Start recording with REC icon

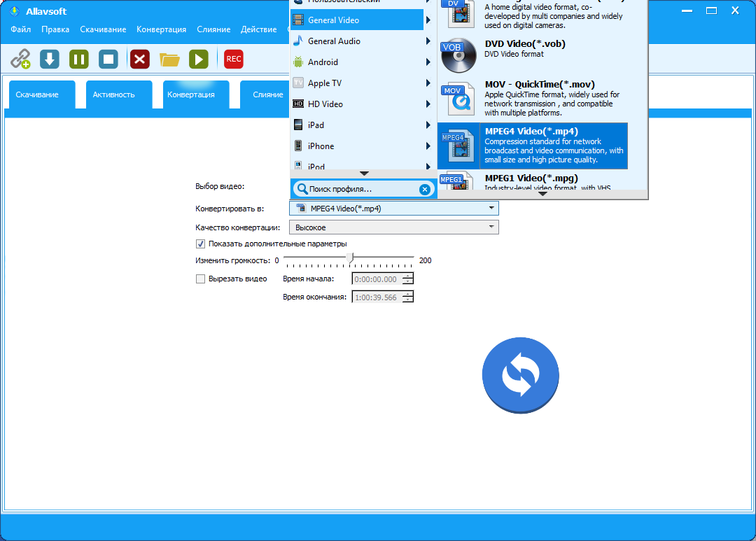click(x=234, y=59)
